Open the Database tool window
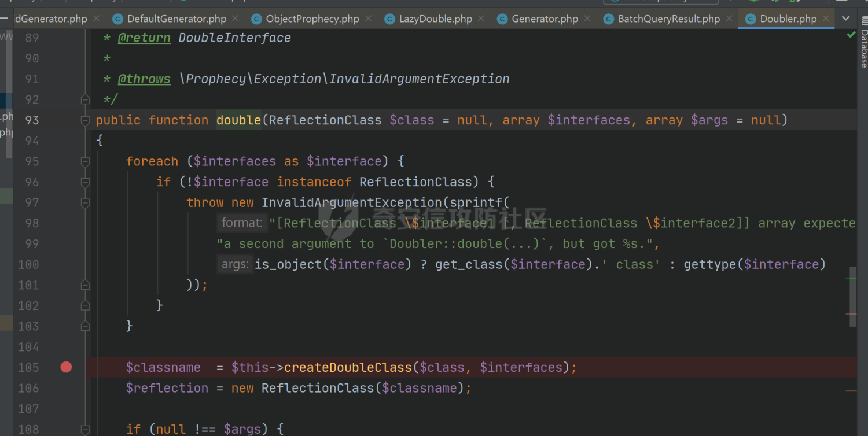The width and height of the screenshot is (868, 436). pyautogui.click(x=863, y=49)
